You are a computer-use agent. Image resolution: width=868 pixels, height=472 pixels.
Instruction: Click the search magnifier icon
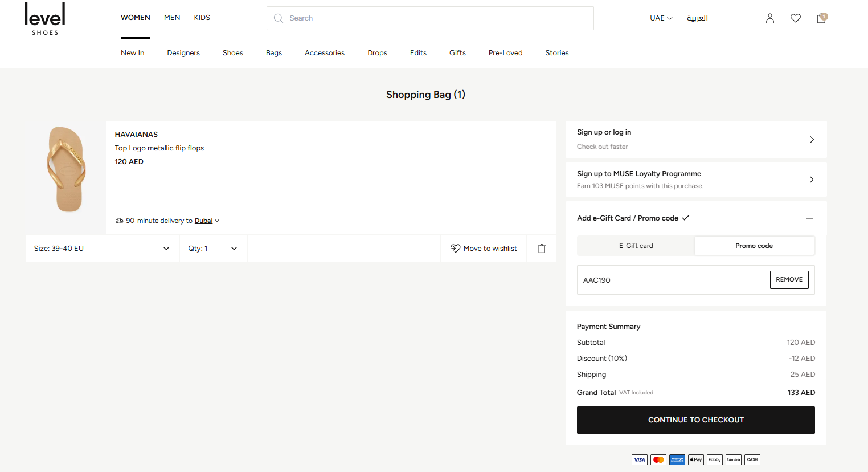[279, 18]
